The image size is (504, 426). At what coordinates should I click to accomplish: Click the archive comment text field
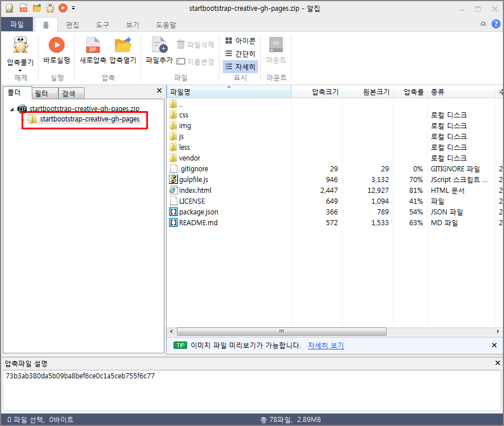(252, 390)
